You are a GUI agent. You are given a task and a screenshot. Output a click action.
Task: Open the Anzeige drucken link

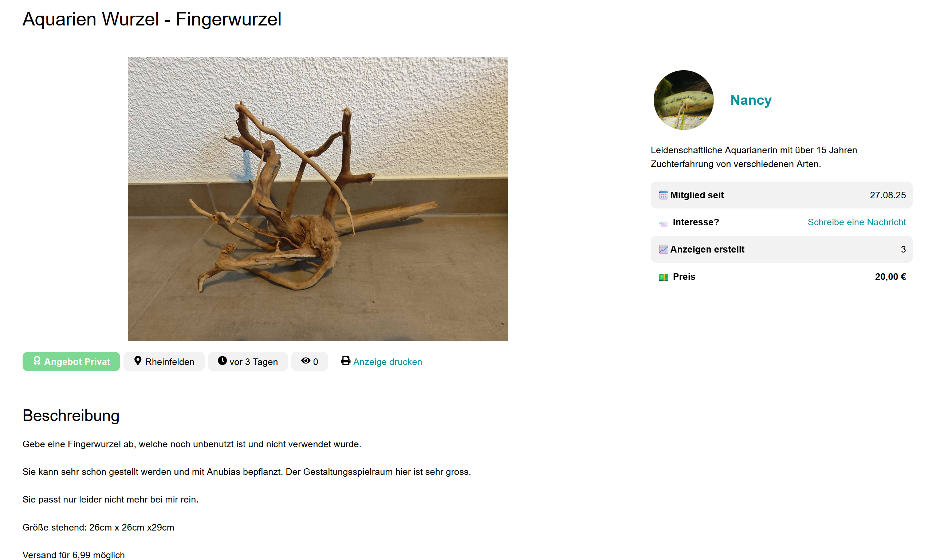388,362
